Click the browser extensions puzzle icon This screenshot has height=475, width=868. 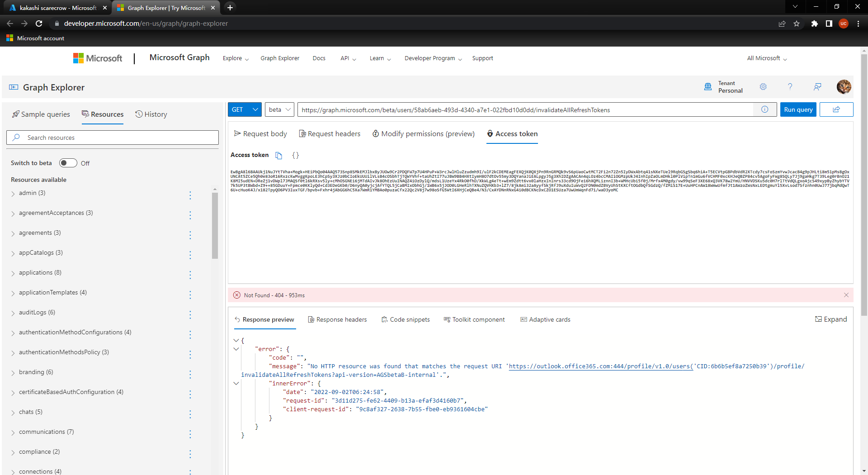(x=814, y=24)
